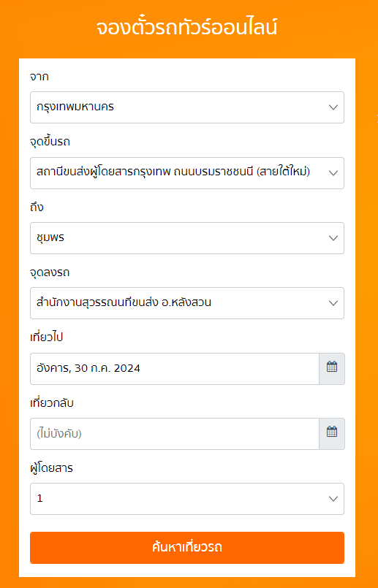The image size is (378, 588).
Task: Select the passenger count dropdown showing 1
Action: [187, 499]
